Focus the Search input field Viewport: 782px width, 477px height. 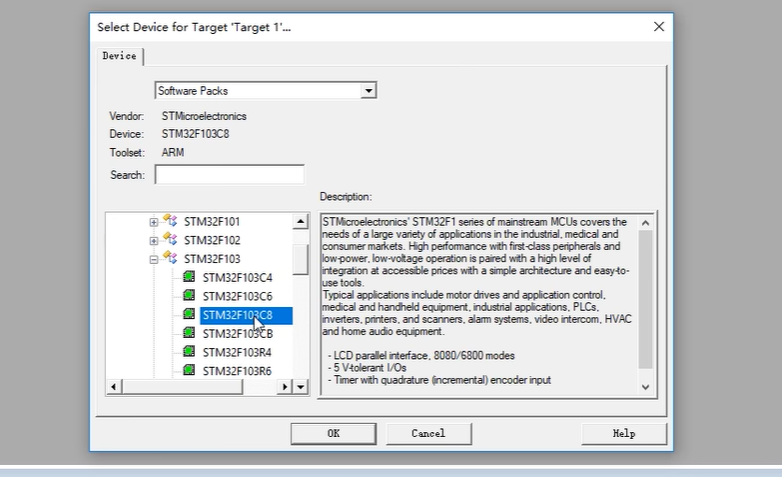[x=229, y=175]
